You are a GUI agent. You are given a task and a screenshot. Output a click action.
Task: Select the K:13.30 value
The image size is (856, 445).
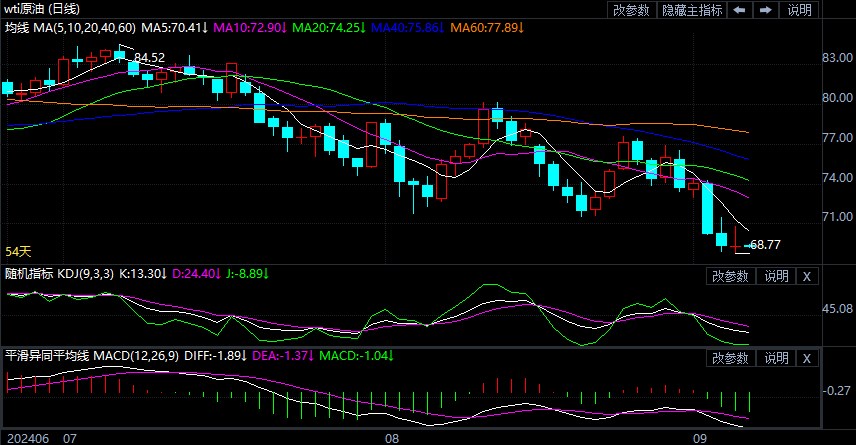pos(143,274)
